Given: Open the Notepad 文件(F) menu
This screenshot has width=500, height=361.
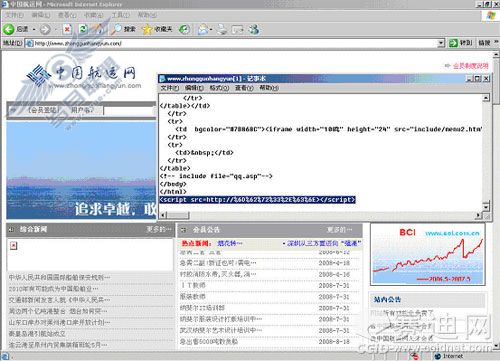Looking at the screenshot, I should (x=170, y=88).
